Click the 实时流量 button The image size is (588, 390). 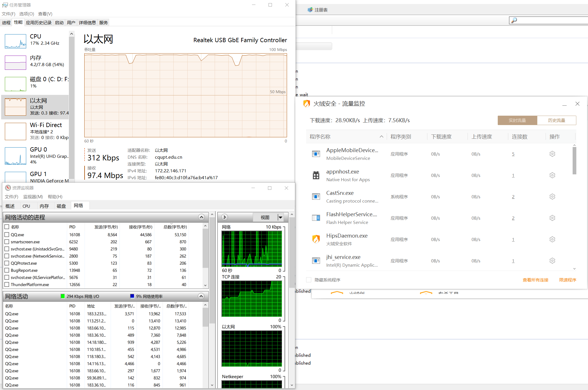pos(517,120)
